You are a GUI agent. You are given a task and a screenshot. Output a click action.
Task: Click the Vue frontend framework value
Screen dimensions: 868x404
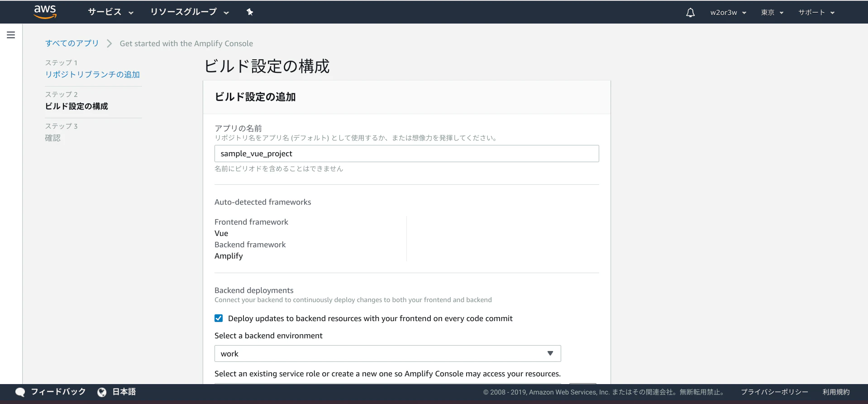221,233
